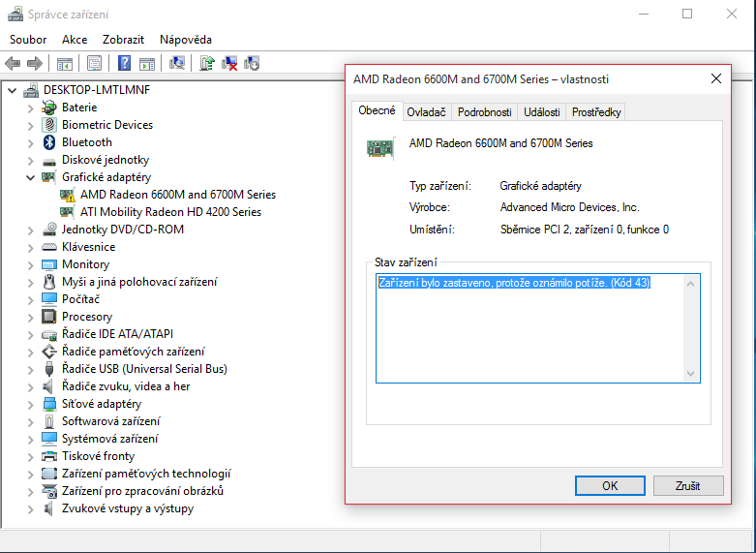Select Softwarová zařízení row
The image size is (756, 553).
point(110,421)
